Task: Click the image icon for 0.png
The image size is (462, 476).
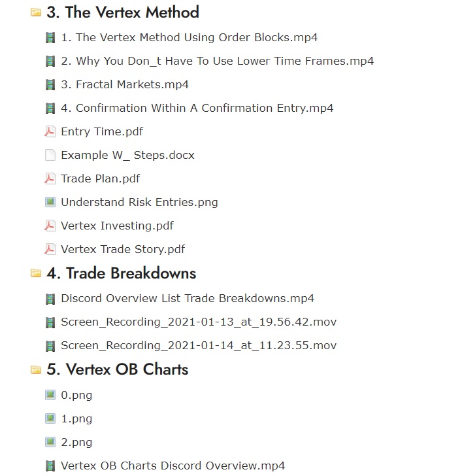Action: tap(50, 395)
